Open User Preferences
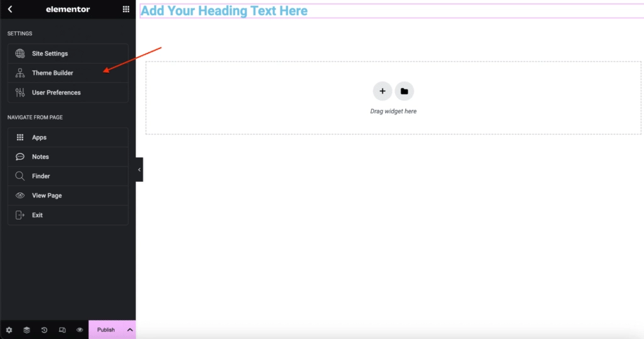644x339 pixels. (x=68, y=92)
